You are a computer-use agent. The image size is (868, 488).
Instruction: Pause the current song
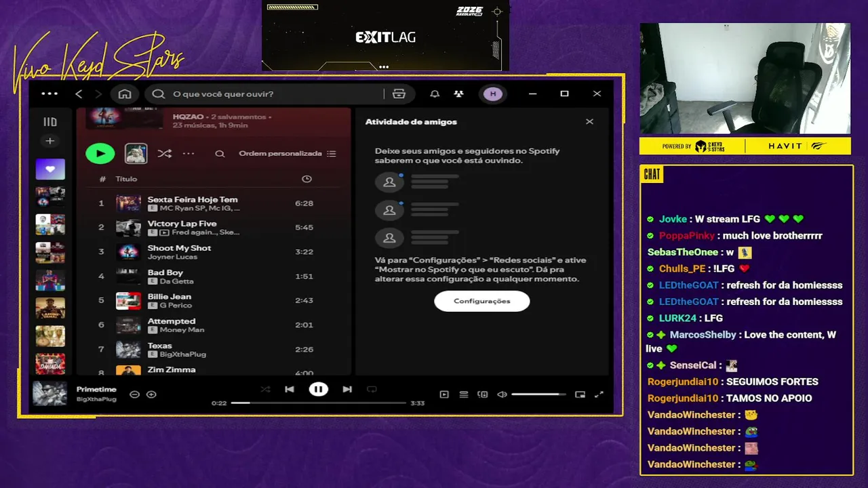[318, 389]
